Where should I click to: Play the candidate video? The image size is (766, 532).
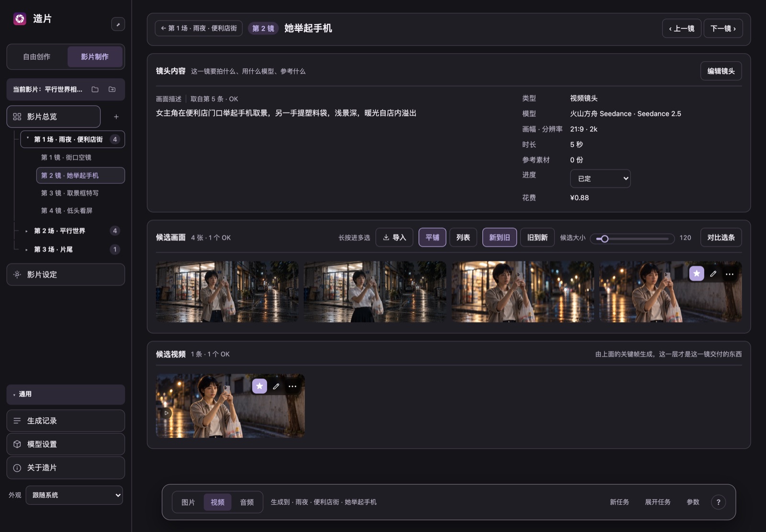coord(166,413)
